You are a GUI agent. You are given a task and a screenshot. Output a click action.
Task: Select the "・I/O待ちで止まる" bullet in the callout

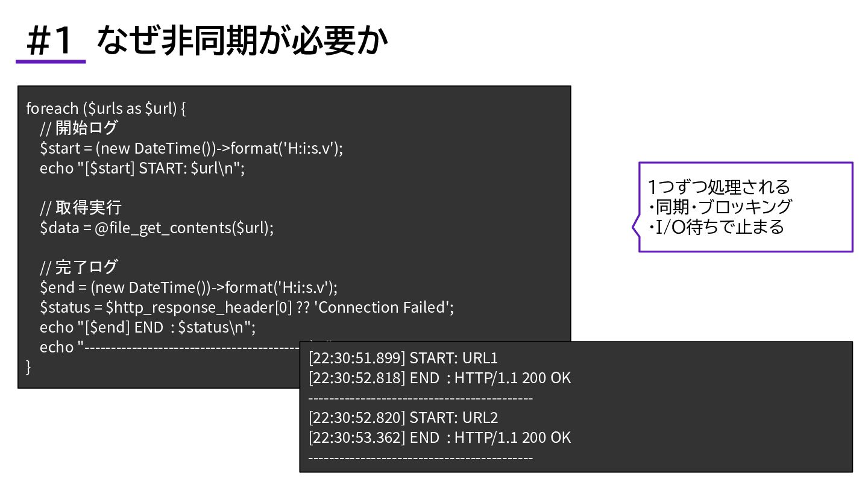coord(716,227)
